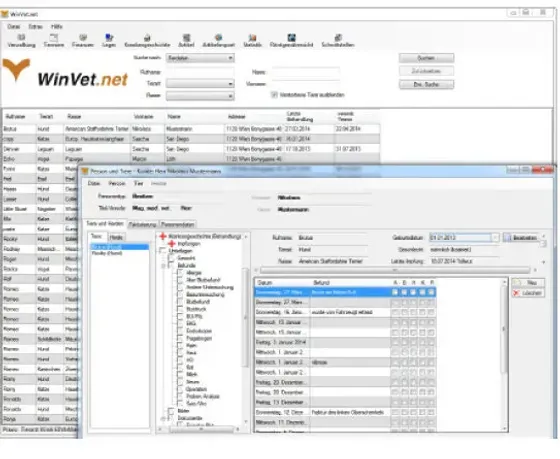Expand the Dokumente tree node

pos(164,418)
